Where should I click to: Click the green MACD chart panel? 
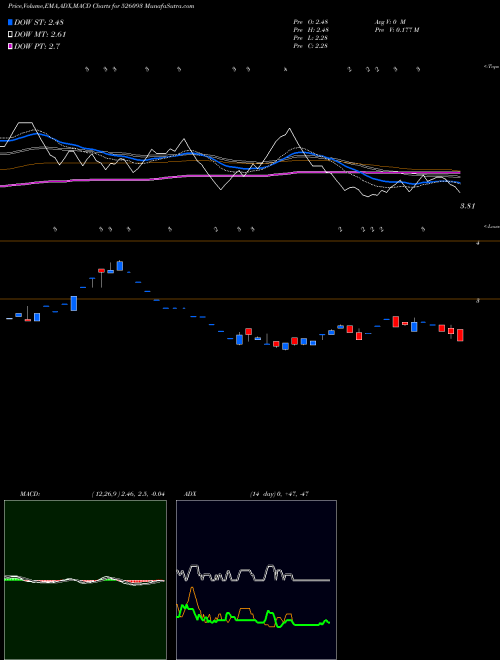[x=85, y=580]
